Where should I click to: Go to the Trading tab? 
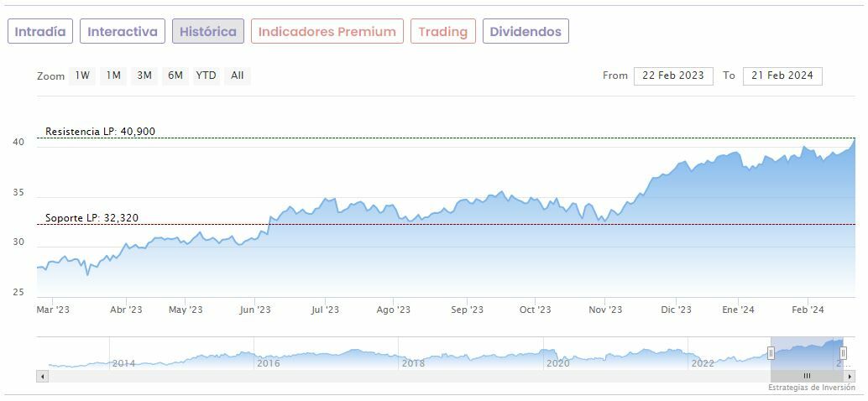click(x=442, y=32)
